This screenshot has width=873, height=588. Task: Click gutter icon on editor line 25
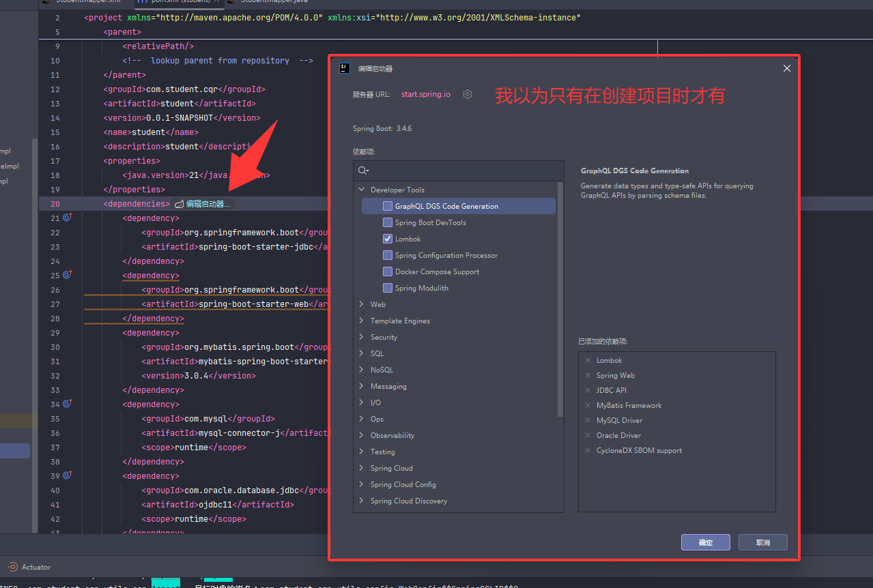tap(68, 275)
